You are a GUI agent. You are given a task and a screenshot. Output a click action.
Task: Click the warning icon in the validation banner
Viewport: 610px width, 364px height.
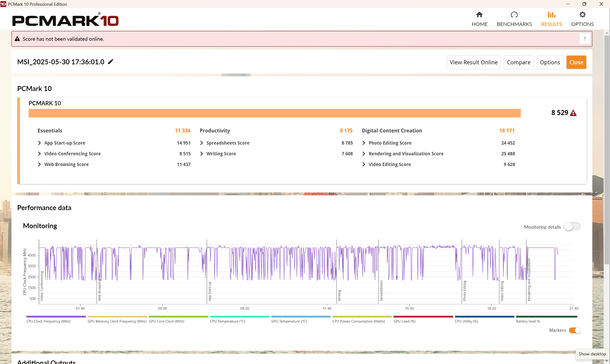pos(17,39)
